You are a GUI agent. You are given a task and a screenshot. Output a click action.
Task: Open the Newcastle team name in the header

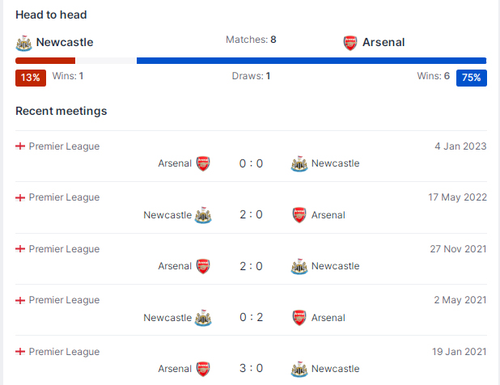[65, 42]
